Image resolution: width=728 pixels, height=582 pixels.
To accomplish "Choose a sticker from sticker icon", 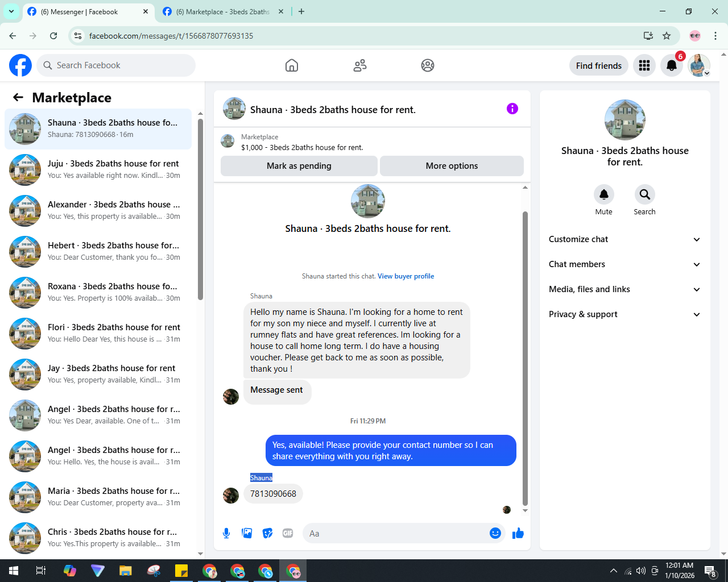I will (267, 533).
